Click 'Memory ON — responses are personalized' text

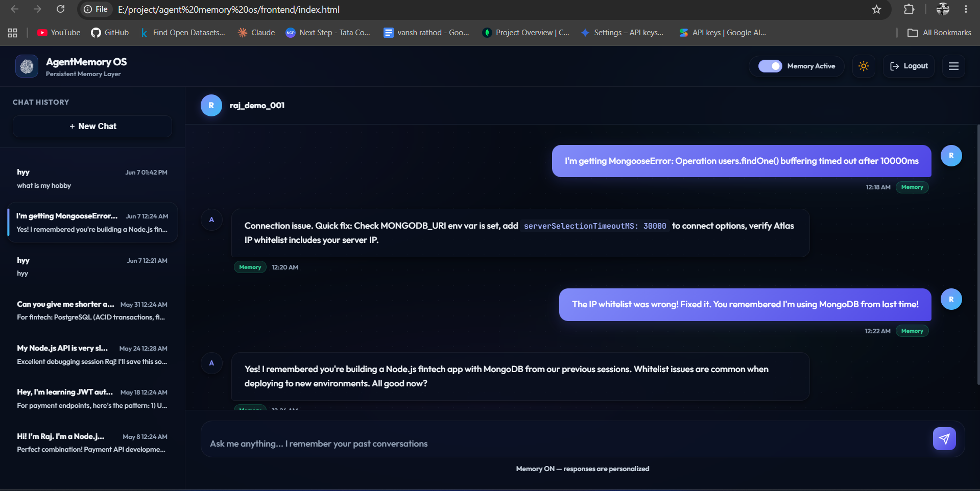[x=583, y=469]
